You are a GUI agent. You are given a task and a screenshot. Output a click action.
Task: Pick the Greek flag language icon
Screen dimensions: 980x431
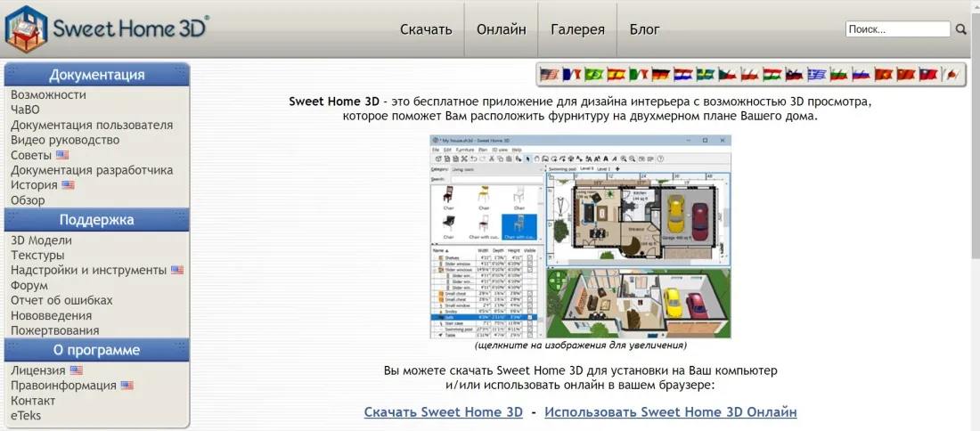817,74
